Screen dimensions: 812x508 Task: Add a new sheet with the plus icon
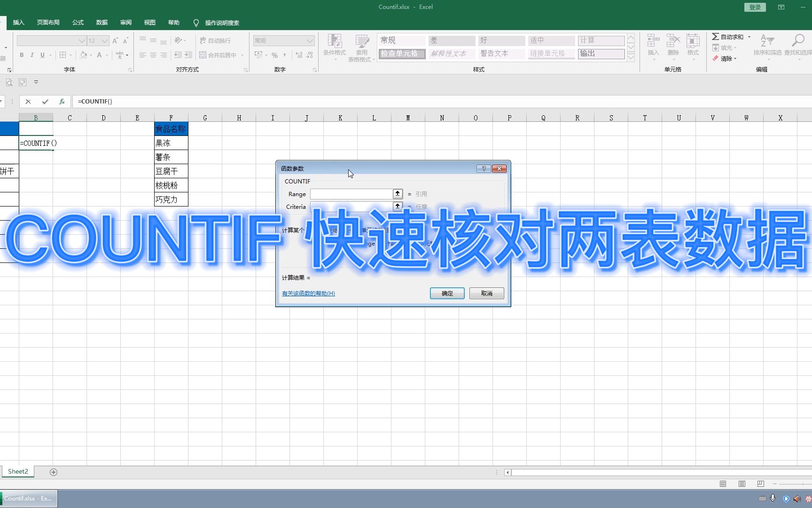(54, 472)
